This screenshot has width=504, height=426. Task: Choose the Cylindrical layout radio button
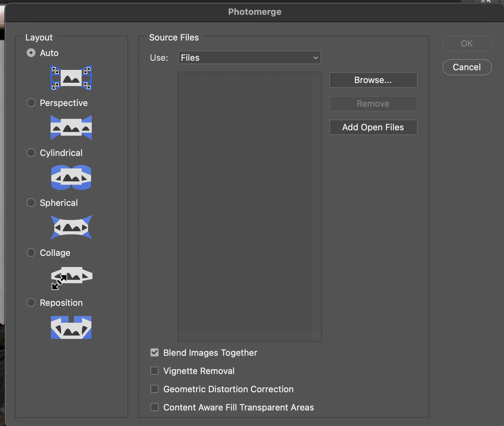coord(31,153)
